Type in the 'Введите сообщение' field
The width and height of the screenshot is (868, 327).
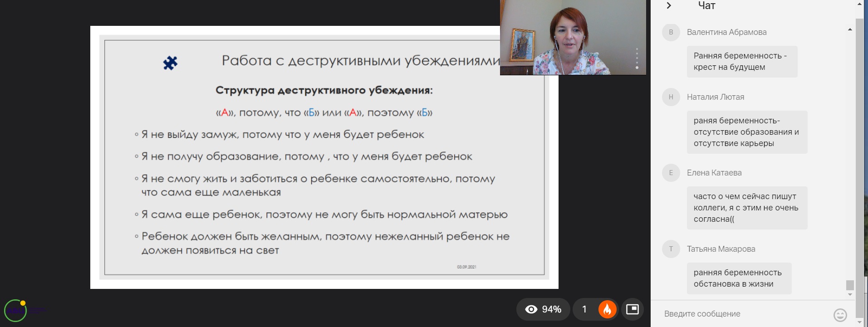coord(744,314)
